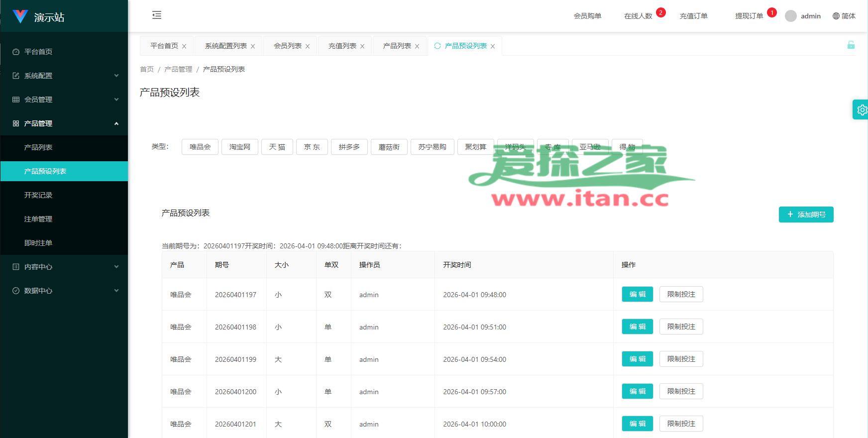Close the 平台首页 tab with its X

tap(184, 46)
